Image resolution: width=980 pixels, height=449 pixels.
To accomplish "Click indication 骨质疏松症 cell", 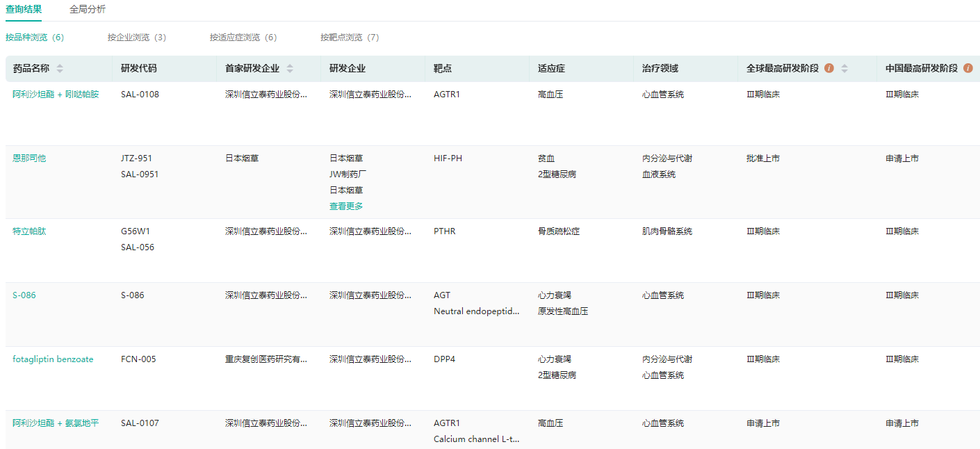I will pyautogui.click(x=559, y=231).
